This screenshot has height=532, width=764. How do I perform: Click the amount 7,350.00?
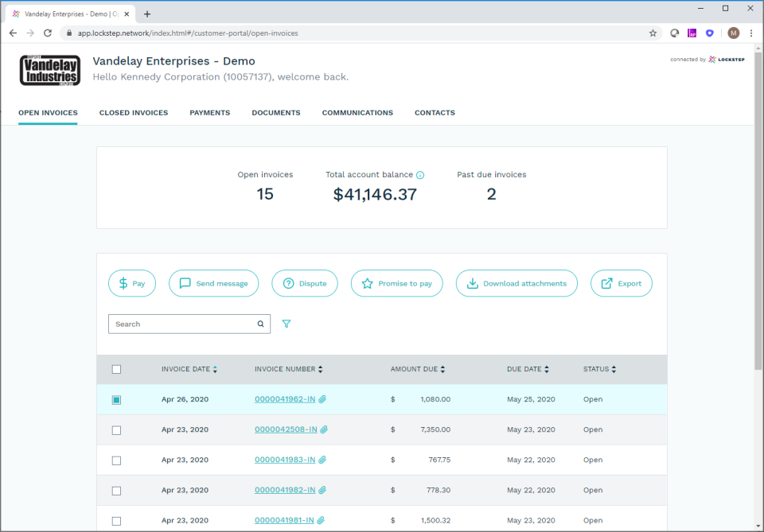[435, 429]
